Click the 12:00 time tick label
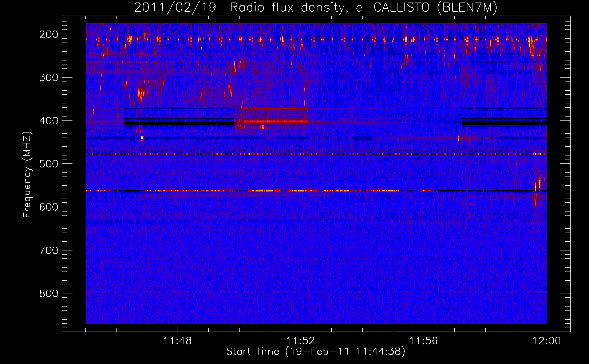 (547, 341)
